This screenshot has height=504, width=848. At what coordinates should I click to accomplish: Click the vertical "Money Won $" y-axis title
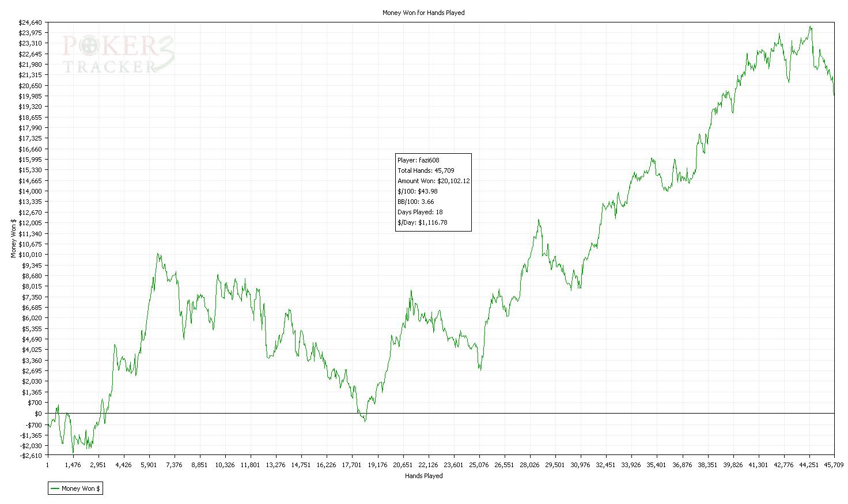[13, 238]
